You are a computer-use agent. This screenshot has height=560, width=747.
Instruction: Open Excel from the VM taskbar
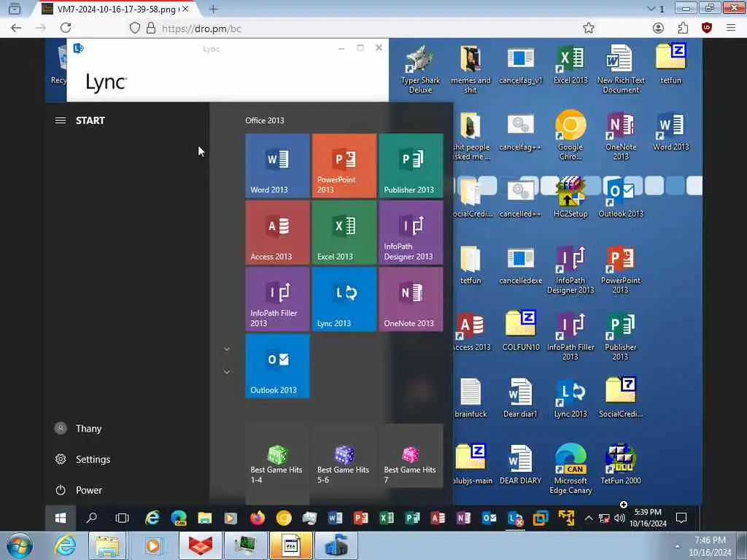(x=387, y=518)
